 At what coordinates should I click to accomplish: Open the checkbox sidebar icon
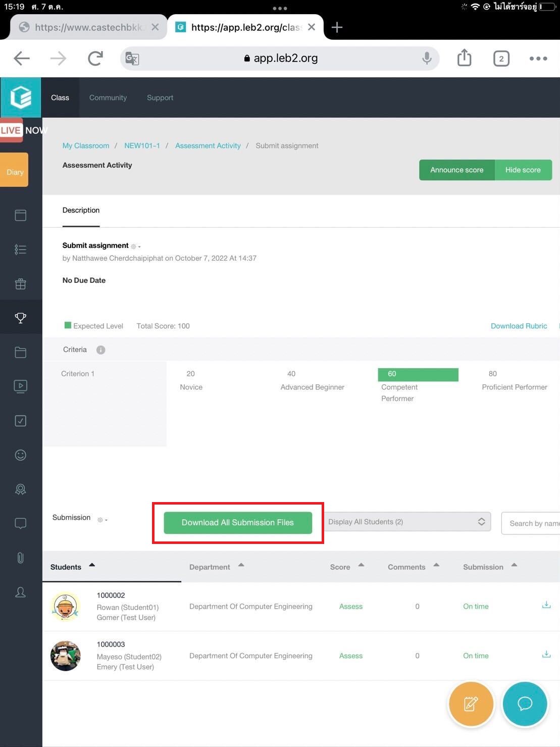(x=21, y=421)
